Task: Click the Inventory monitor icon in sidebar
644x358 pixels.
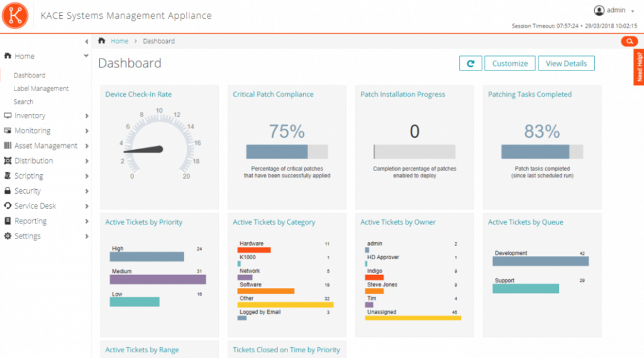Action: click(x=8, y=116)
